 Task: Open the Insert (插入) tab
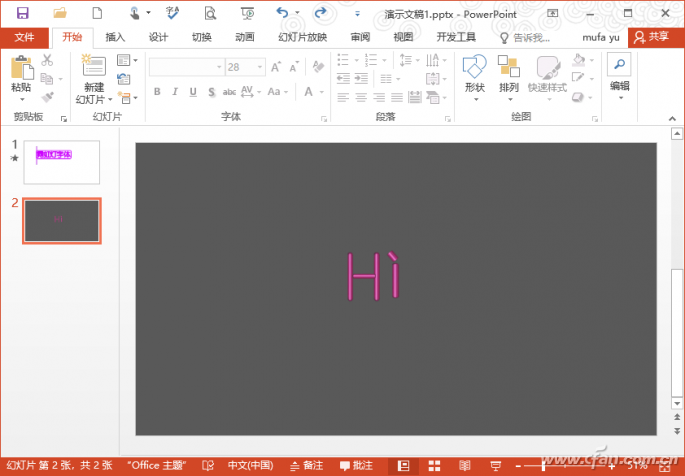point(115,37)
